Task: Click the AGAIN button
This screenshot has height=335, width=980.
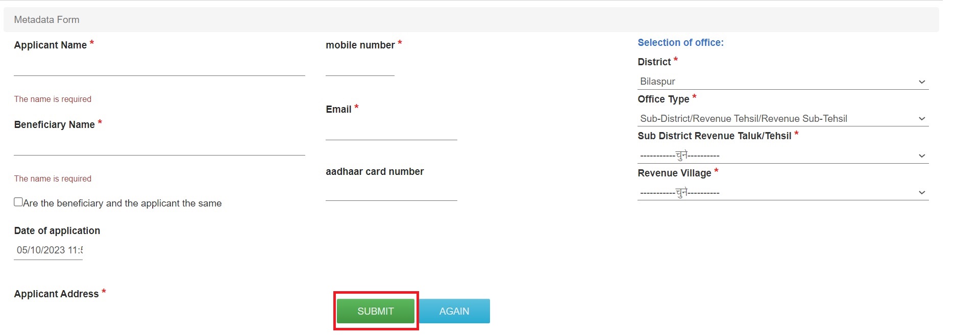Action: click(x=454, y=311)
